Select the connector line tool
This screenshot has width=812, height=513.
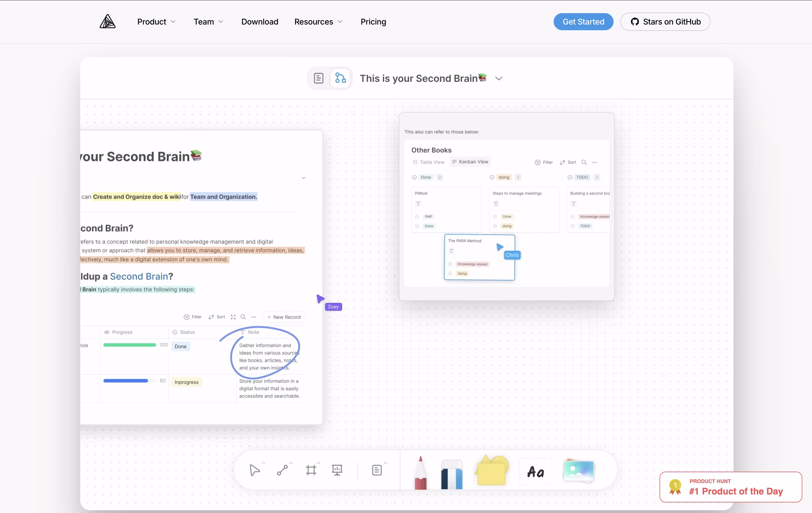pyautogui.click(x=283, y=470)
